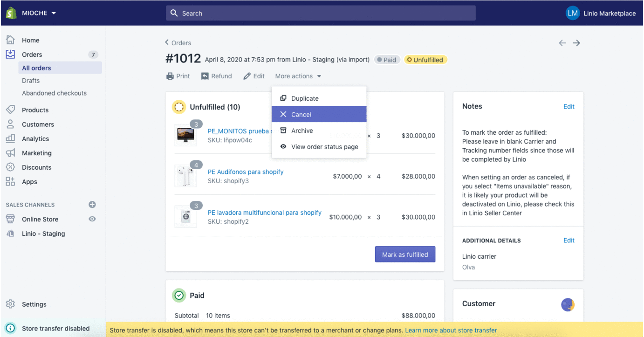Choose Archive from More actions menu

319,131
